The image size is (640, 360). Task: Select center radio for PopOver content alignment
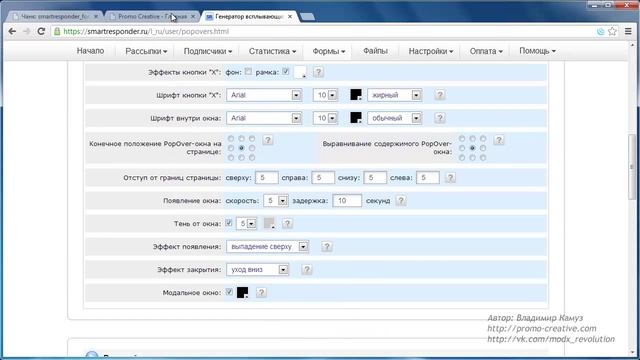coord(473,148)
